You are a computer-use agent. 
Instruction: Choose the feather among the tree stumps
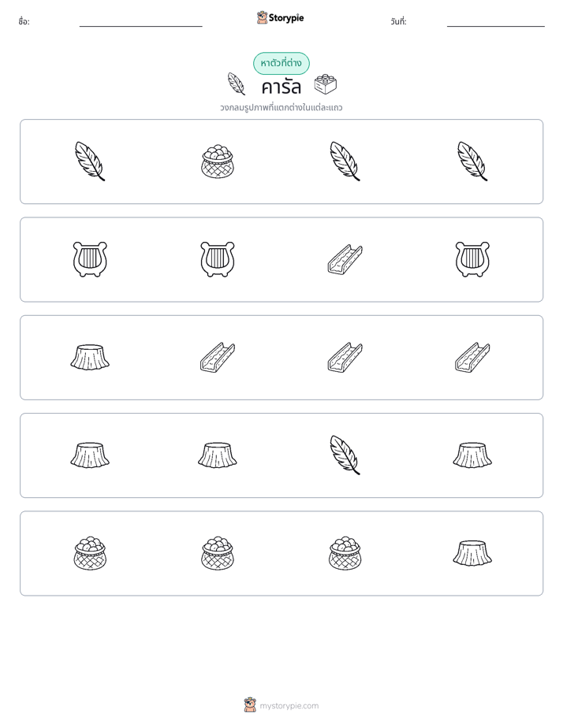[345, 455]
